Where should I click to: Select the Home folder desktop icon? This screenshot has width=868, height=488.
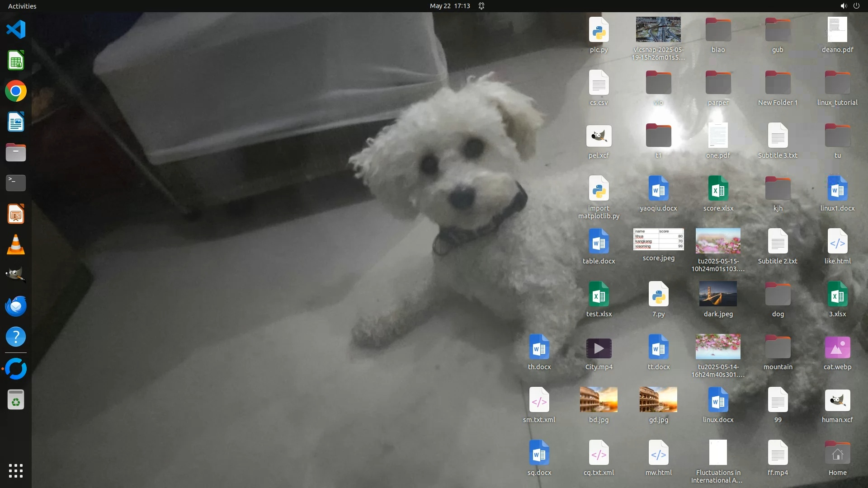tap(837, 453)
